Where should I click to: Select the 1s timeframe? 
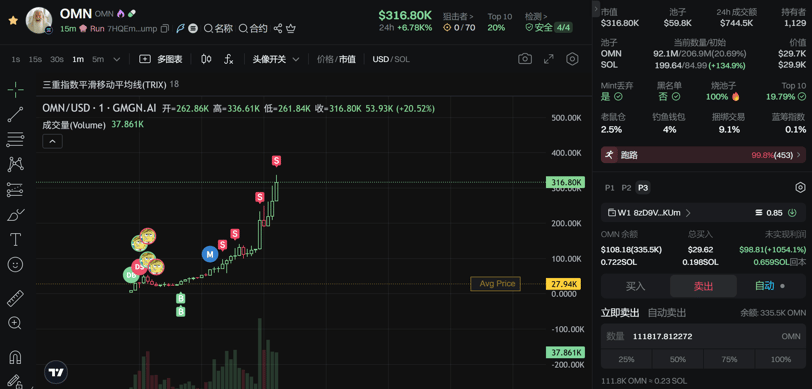[16, 60]
